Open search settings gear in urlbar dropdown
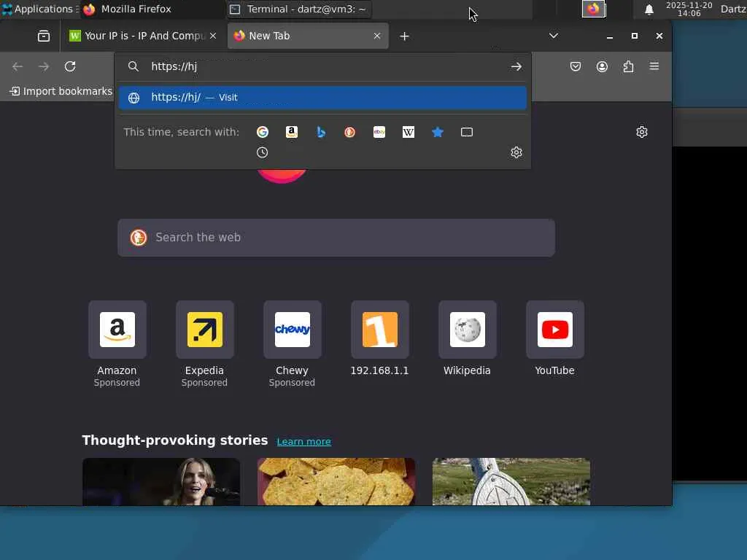This screenshot has height=560, width=747. [x=516, y=152]
